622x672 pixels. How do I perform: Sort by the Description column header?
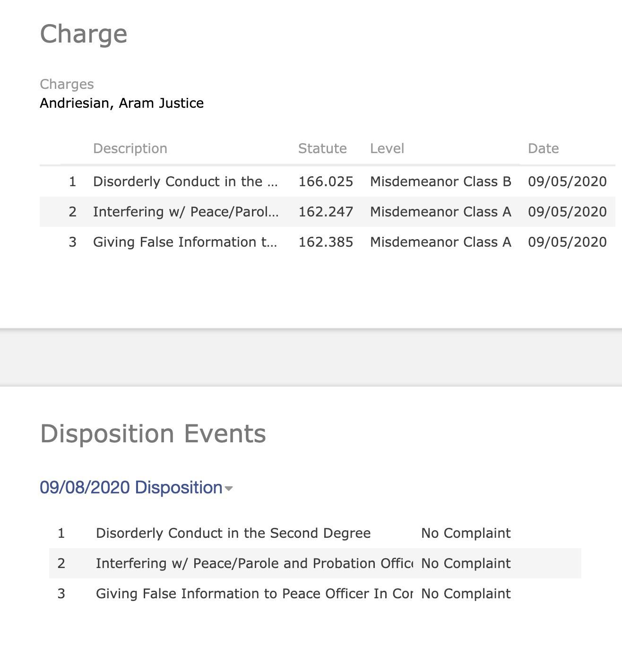[130, 148]
